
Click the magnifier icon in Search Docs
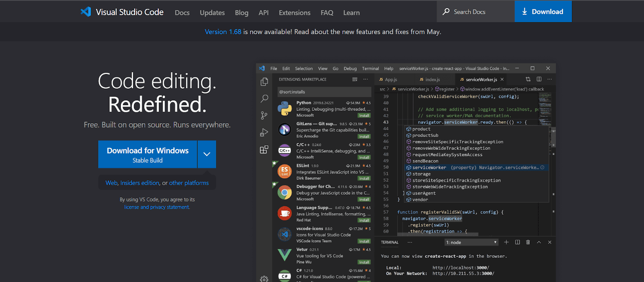[446, 12]
